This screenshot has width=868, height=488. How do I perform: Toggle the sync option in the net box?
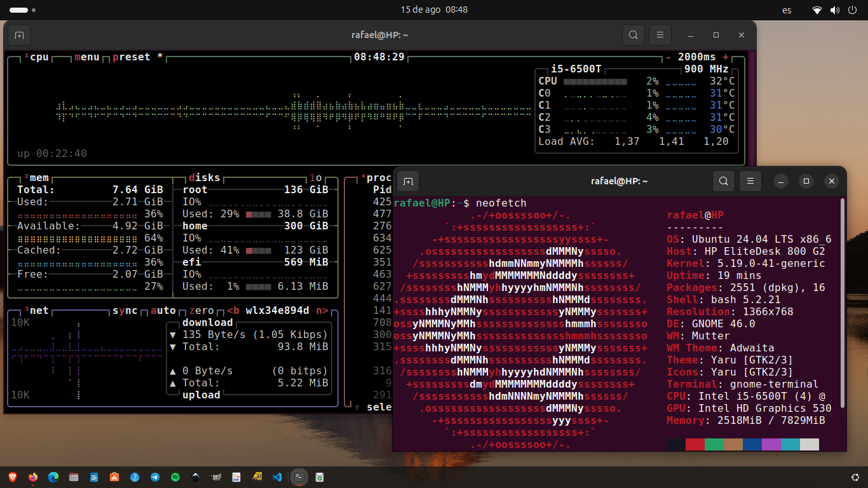tap(125, 311)
